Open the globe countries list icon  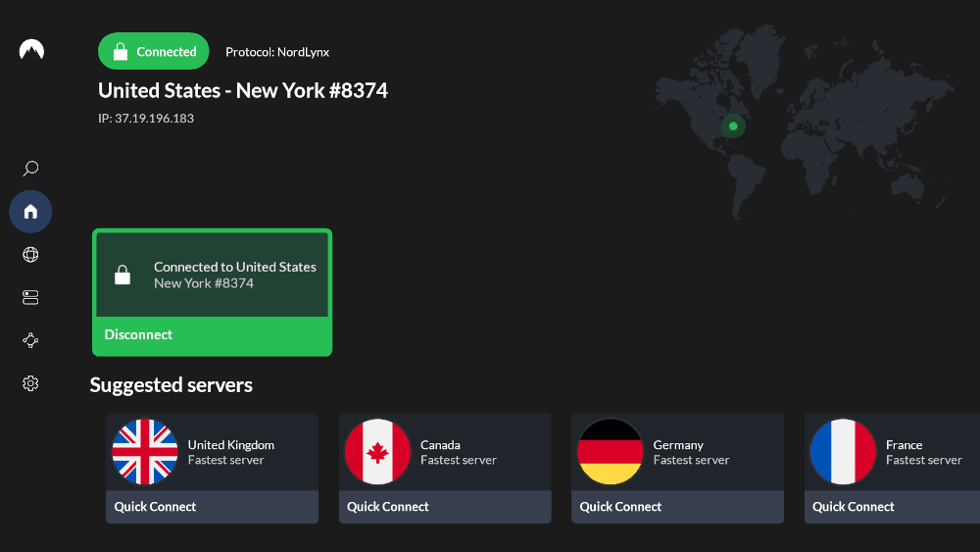[x=30, y=255]
